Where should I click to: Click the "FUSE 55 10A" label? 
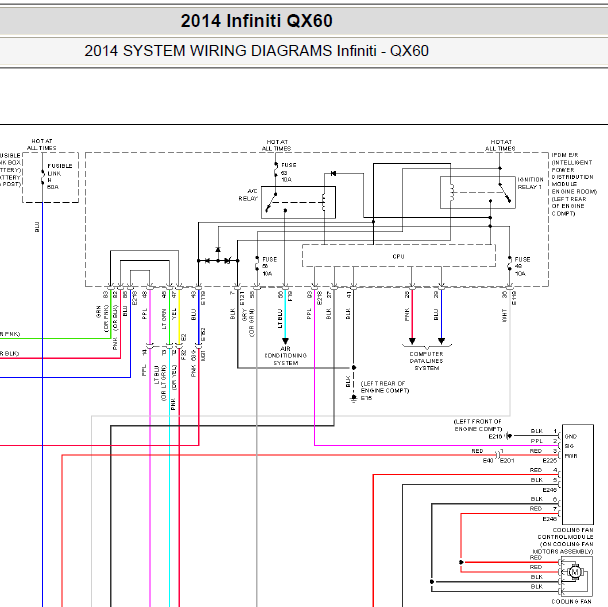pos(269,266)
